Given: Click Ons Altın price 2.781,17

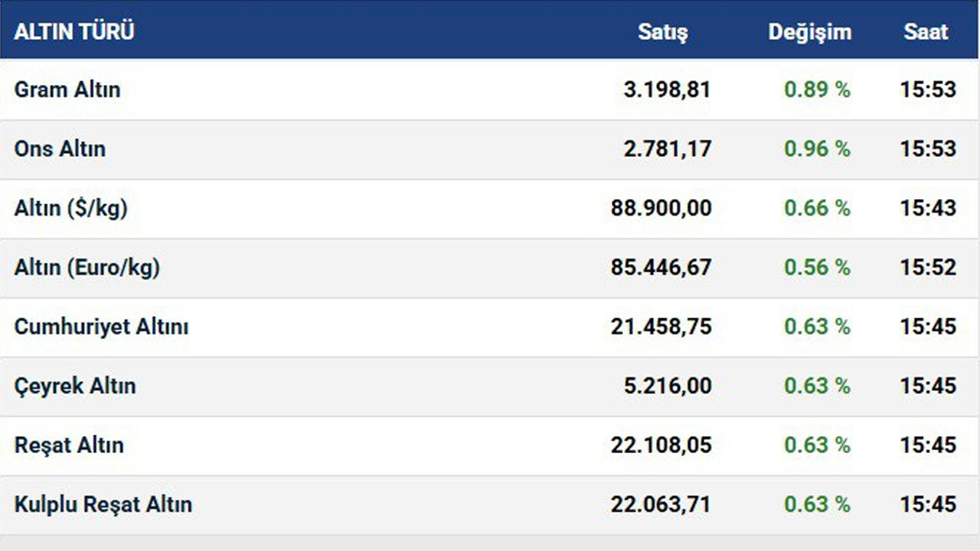Looking at the screenshot, I should 667,148.
